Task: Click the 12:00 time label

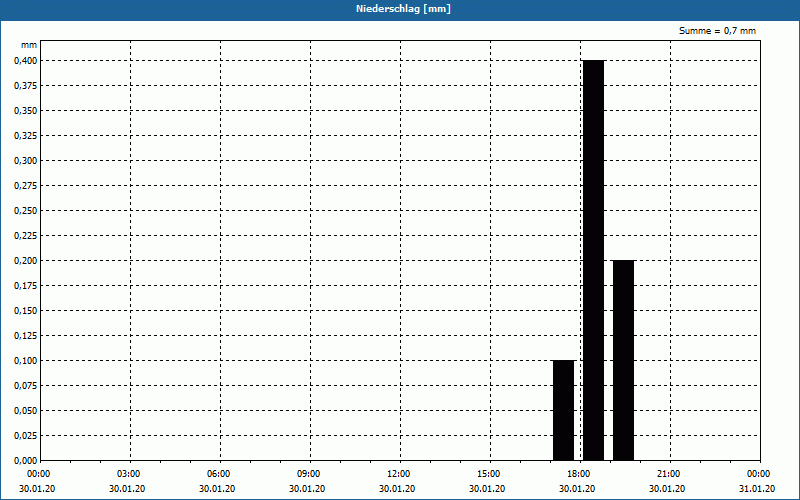Action: coord(398,474)
